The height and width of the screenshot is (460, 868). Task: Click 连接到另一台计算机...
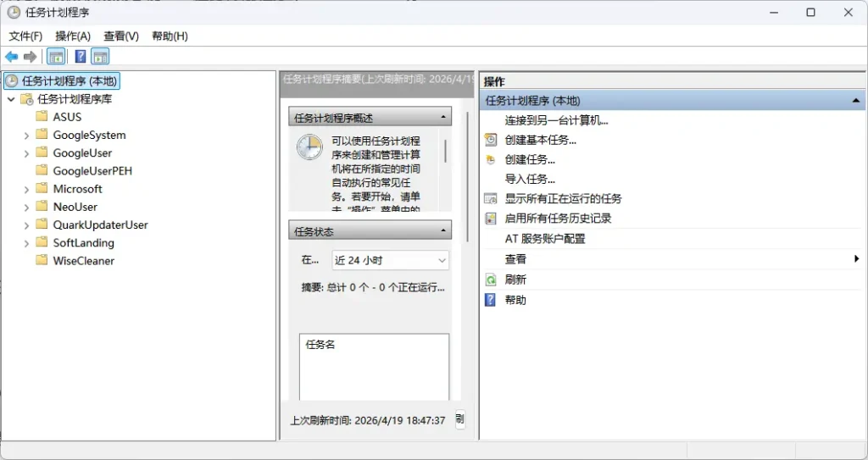coord(556,120)
